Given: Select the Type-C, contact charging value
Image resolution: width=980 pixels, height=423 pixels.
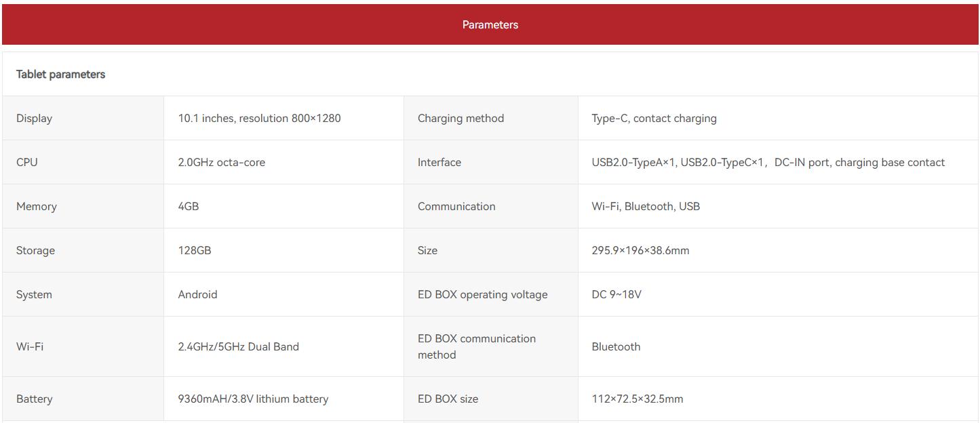Looking at the screenshot, I should pyautogui.click(x=654, y=119).
